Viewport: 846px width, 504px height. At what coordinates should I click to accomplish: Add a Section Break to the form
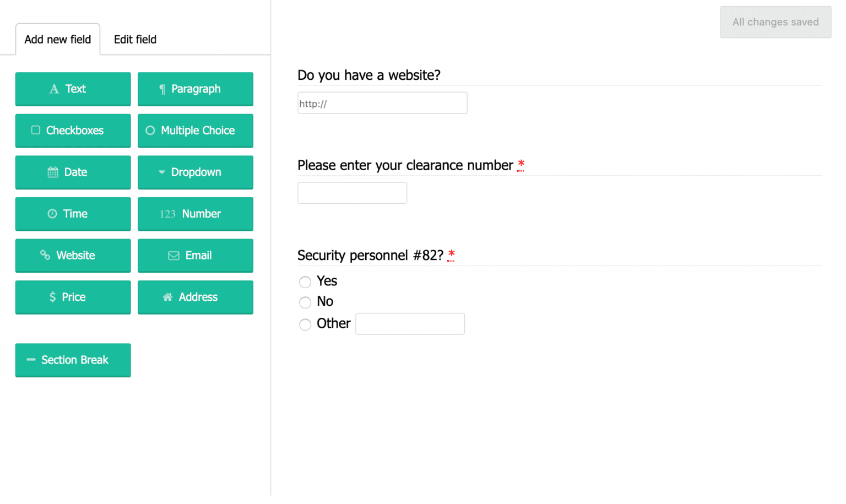pos(73,360)
